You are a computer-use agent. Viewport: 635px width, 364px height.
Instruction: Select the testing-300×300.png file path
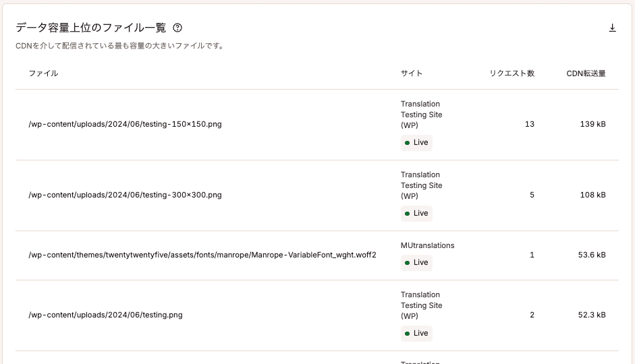point(125,195)
